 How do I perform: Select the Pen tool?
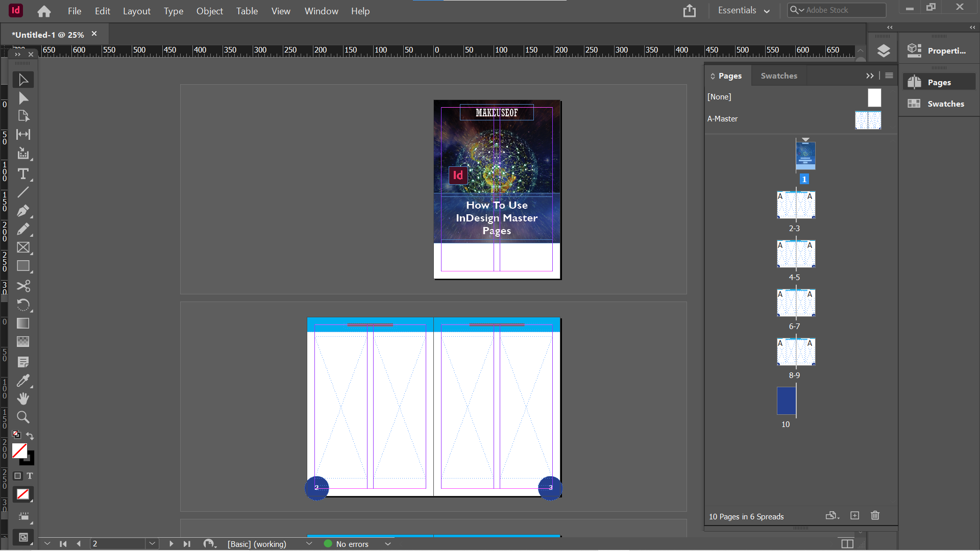(23, 211)
